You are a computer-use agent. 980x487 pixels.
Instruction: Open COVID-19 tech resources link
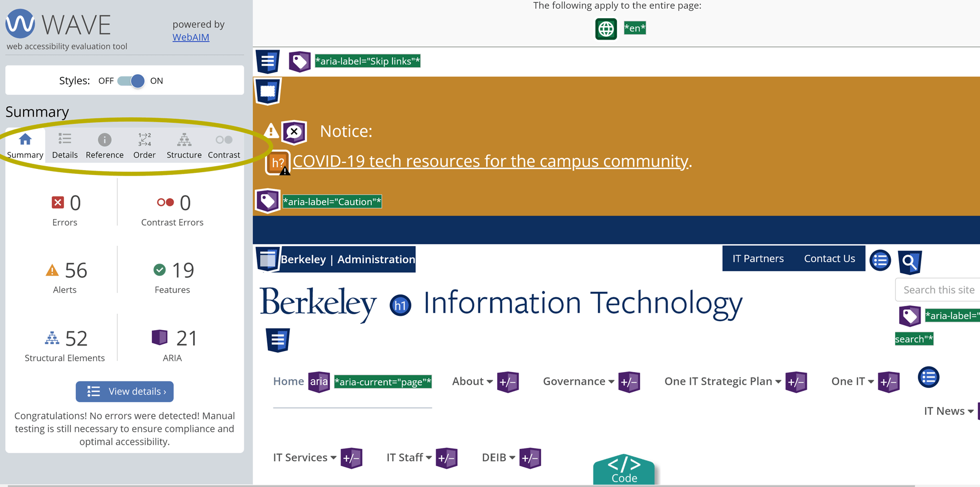490,161
